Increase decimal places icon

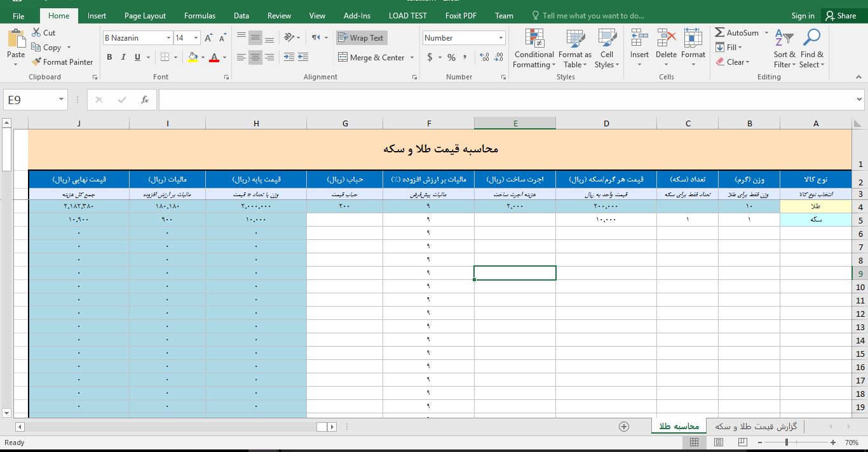[x=485, y=57]
